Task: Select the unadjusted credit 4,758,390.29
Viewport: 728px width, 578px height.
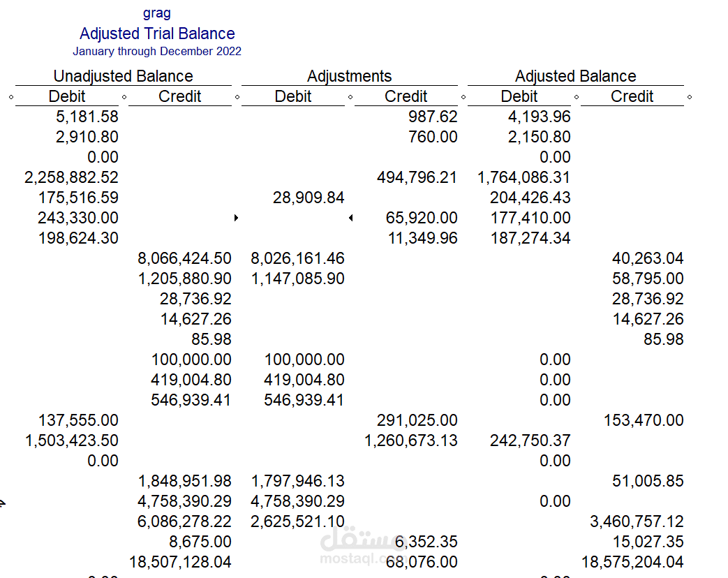Action: pos(184,501)
